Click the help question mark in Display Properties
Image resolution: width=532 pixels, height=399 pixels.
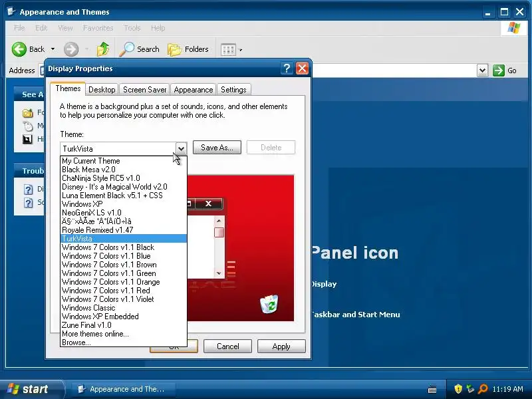click(x=287, y=68)
